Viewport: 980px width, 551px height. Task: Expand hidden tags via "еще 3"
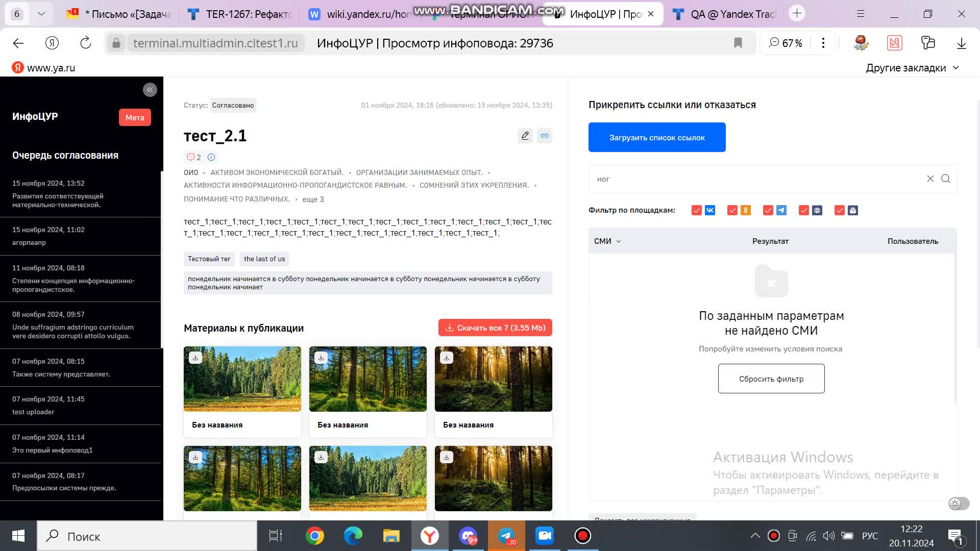click(x=313, y=199)
